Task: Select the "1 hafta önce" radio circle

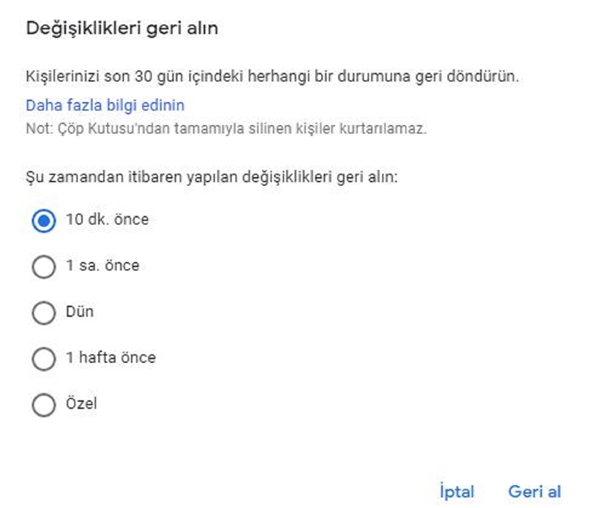Action: pos(44,359)
